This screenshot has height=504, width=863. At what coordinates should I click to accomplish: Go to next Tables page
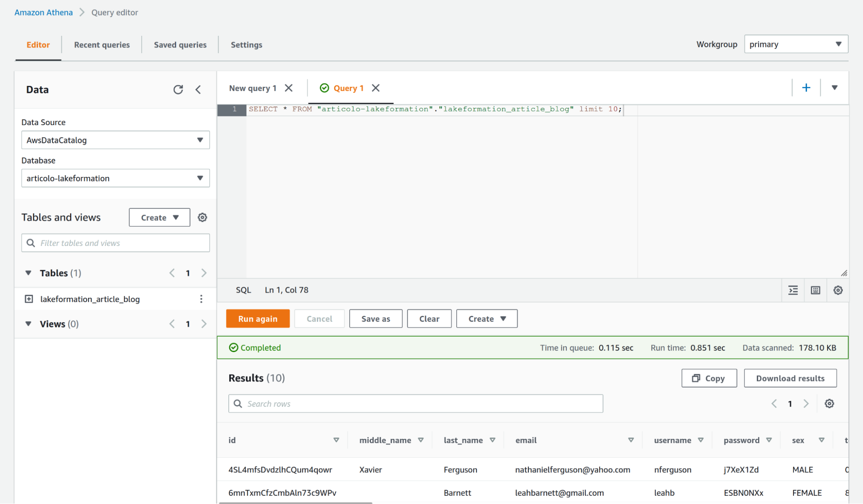click(x=204, y=273)
